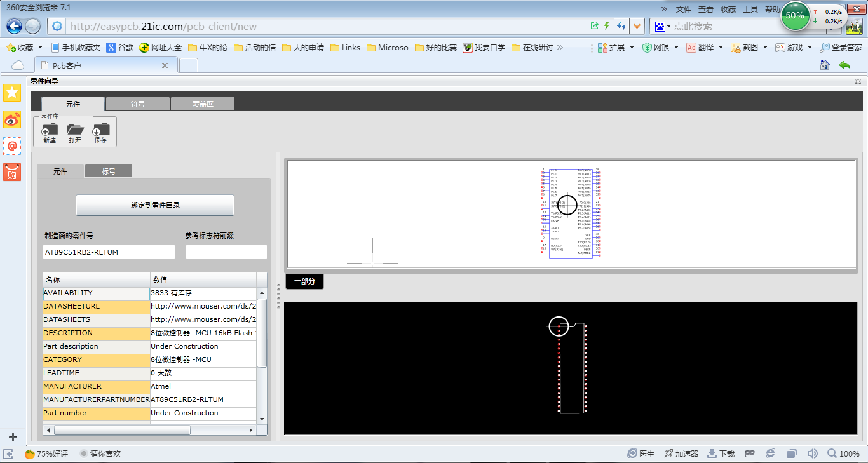The width and height of the screenshot is (868, 463).
Task: Click the properties table vertical scrollbar thumb
Action: [x=262, y=332]
